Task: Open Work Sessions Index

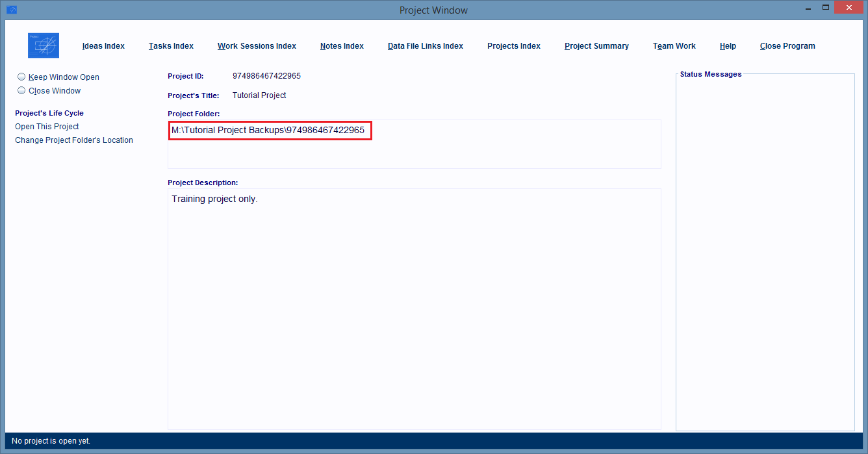Action: (x=257, y=46)
